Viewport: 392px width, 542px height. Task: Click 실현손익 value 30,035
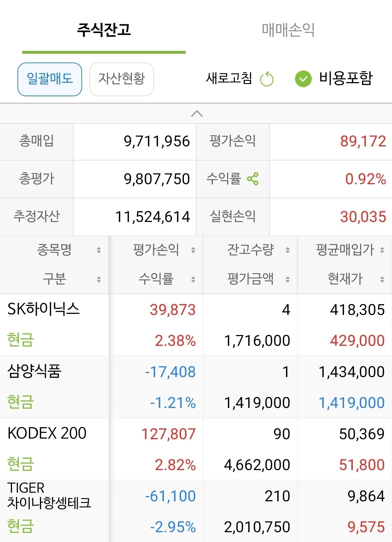(x=363, y=217)
